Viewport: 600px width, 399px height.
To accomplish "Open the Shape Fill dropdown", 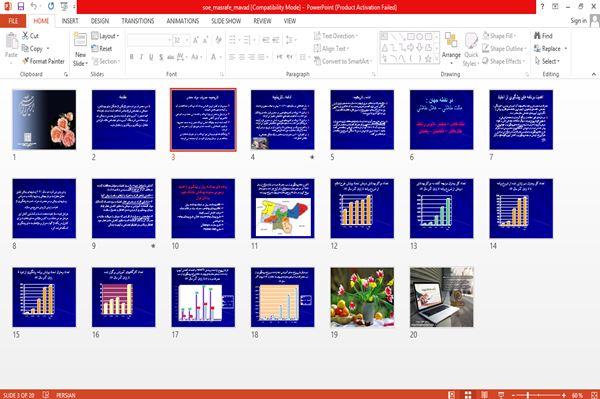I will [499, 36].
